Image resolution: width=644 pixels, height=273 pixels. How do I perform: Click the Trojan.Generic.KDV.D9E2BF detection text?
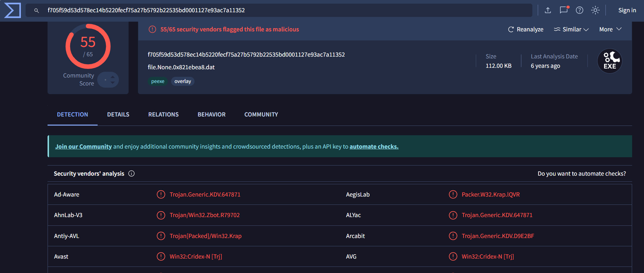click(498, 236)
